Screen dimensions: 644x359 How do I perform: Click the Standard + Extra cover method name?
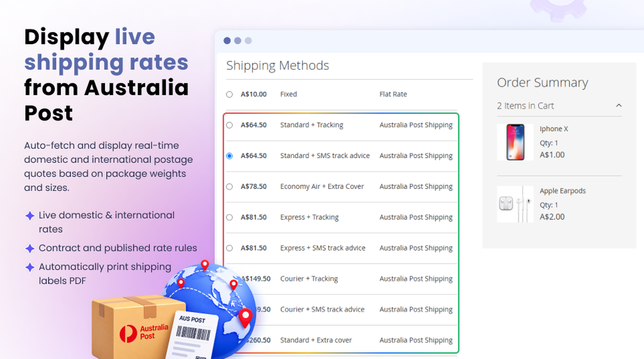[316, 340]
